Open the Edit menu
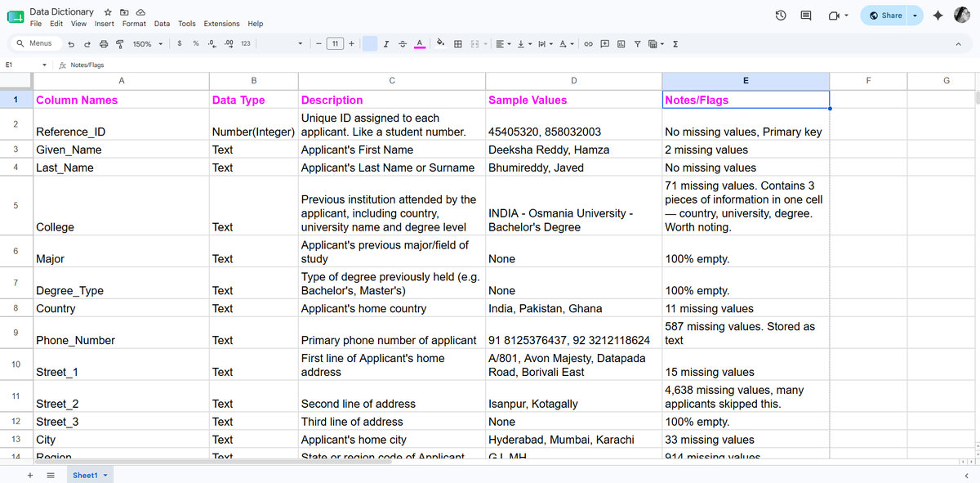 point(56,24)
